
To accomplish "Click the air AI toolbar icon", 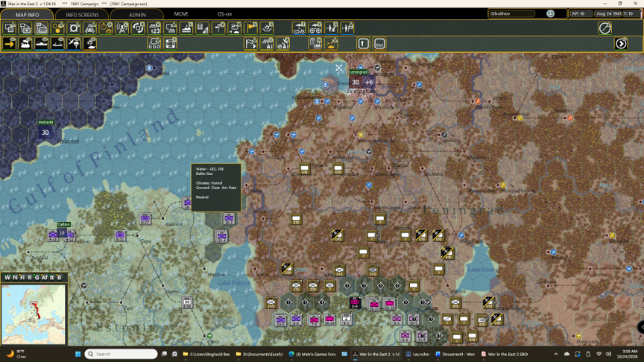I will (x=283, y=43).
